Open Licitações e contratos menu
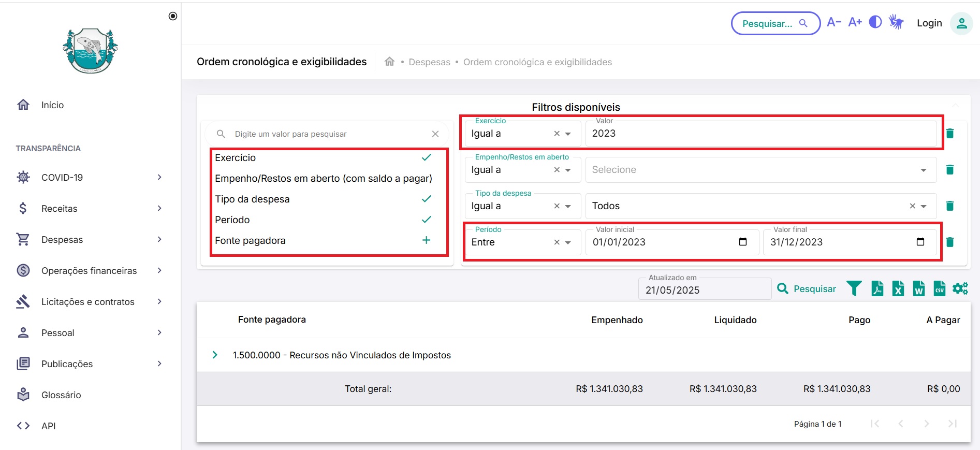Image resolution: width=980 pixels, height=450 pixels. (x=89, y=302)
